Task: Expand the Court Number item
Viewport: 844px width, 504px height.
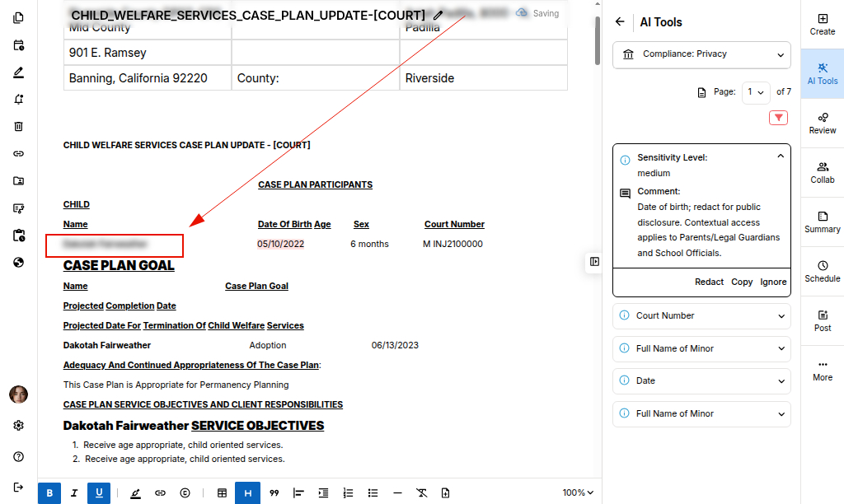Action: point(701,316)
